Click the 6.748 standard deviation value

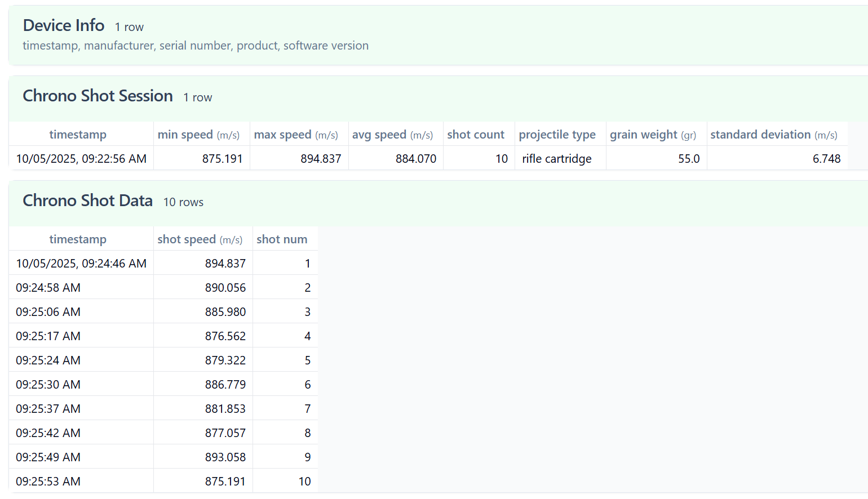[826, 159]
